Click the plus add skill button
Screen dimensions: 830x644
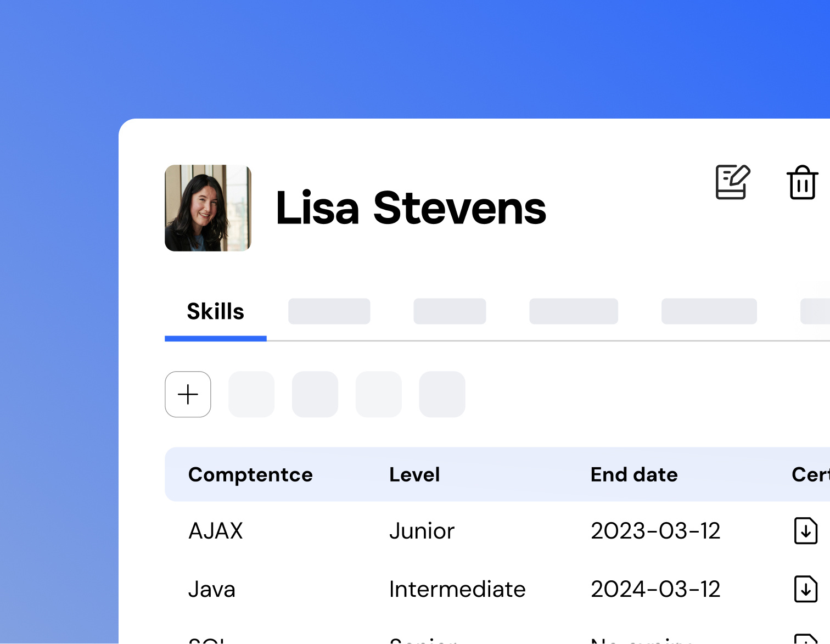(188, 394)
